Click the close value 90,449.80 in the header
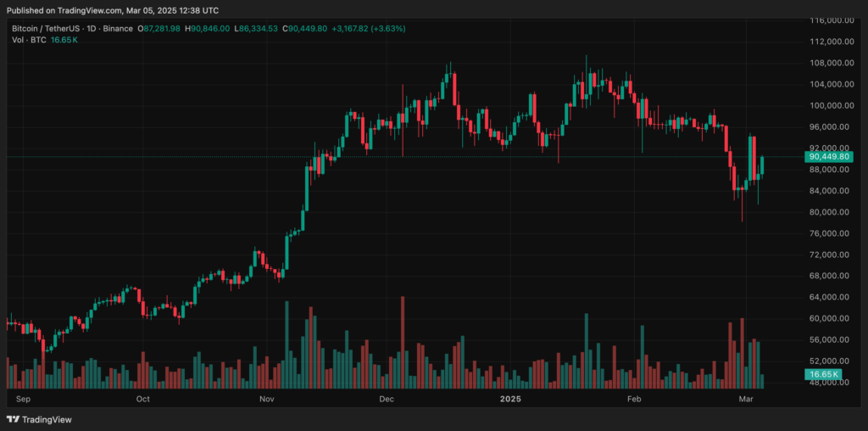Viewport: 868px width, 431px height. tap(307, 29)
